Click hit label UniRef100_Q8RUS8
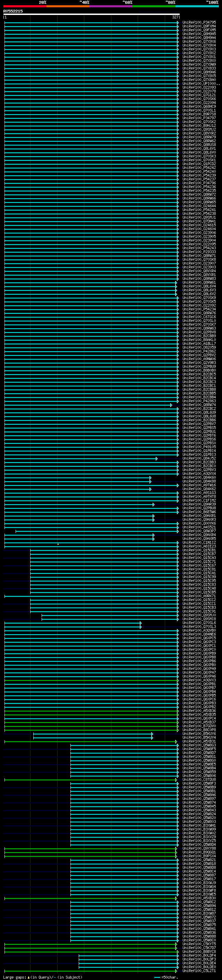222x980 pixels. tap(199, 145)
